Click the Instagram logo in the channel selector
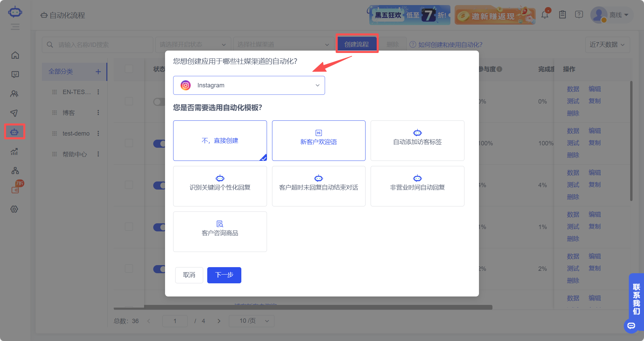This screenshot has width=644, height=341. click(186, 85)
